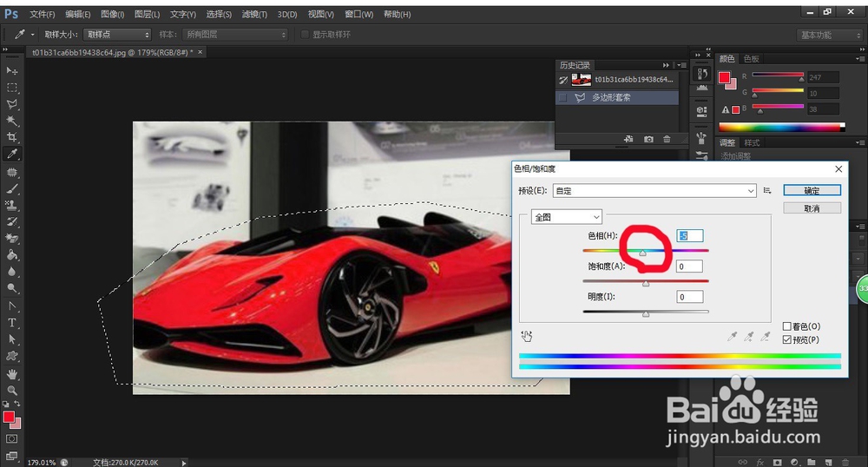Open 图像(I) menu
The image size is (868, 467).
112,15
